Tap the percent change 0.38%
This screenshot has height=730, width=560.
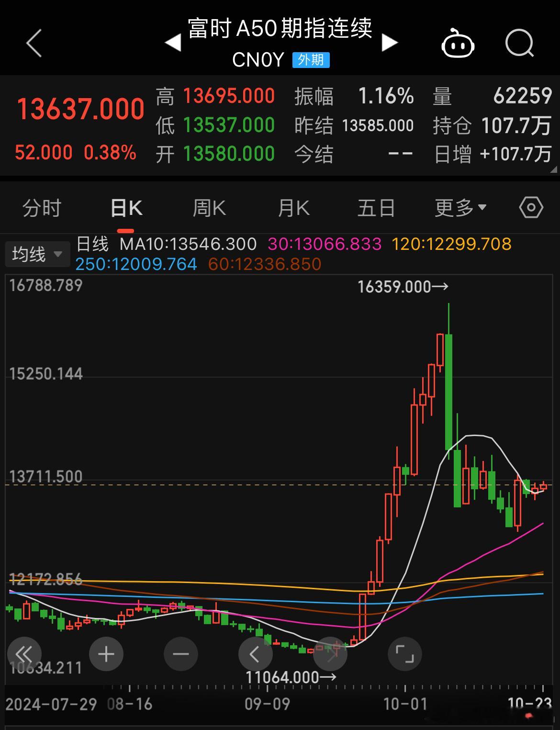pos(110,153)
